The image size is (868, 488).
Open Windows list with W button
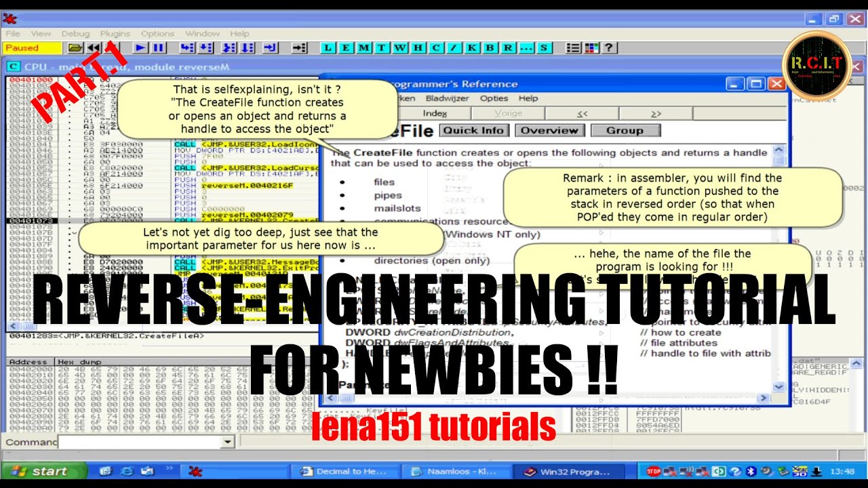[400, 47]
